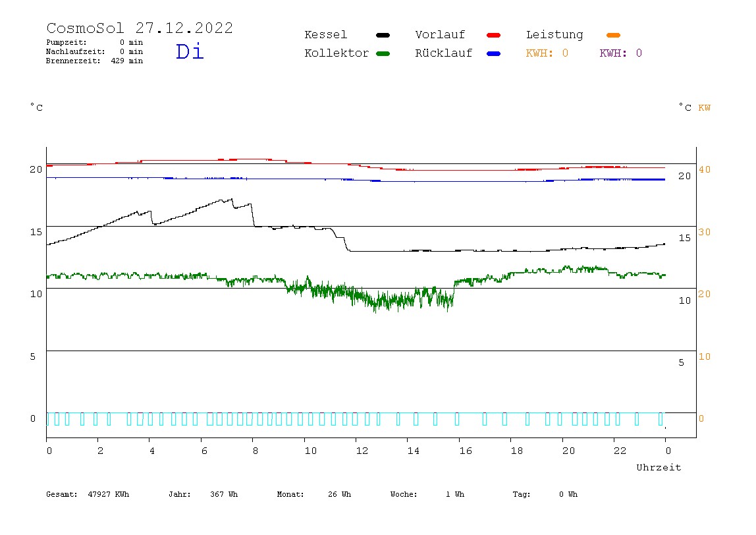Click the 'Woche:' footer label
Viewport: 756px width, 535px height.
coord(404,494)
